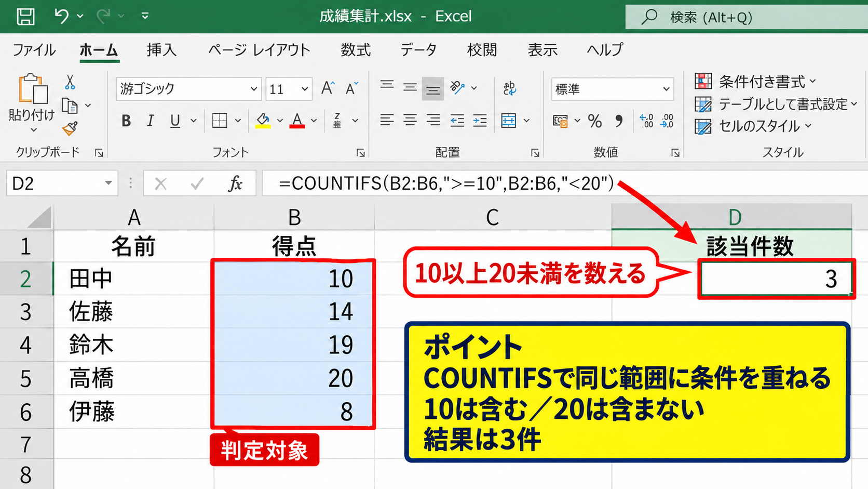Open セルのスタイル menu

coord(753,126)
